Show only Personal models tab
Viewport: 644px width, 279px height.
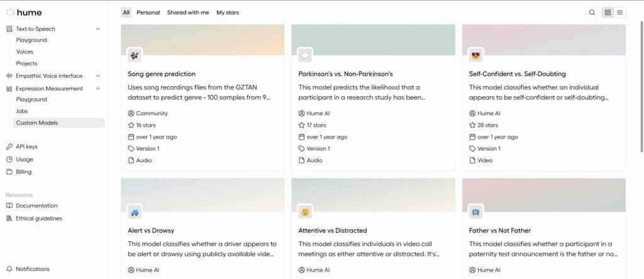tap(148, 13)
